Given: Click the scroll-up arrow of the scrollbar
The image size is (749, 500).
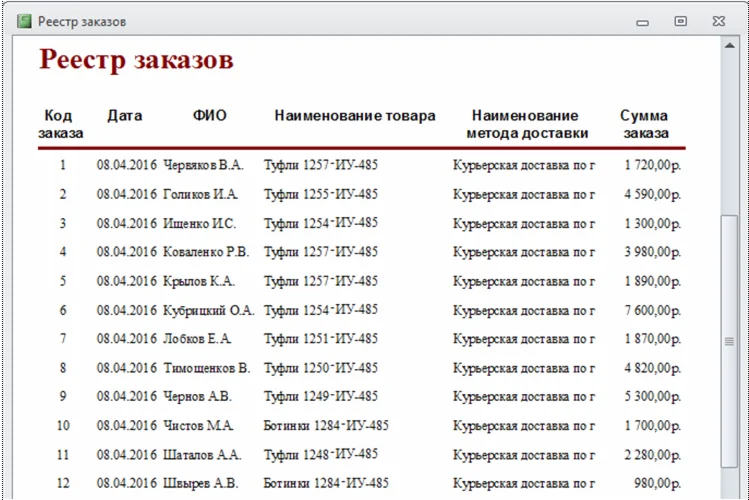Looking at the screenshot, I should click(729, 46).
